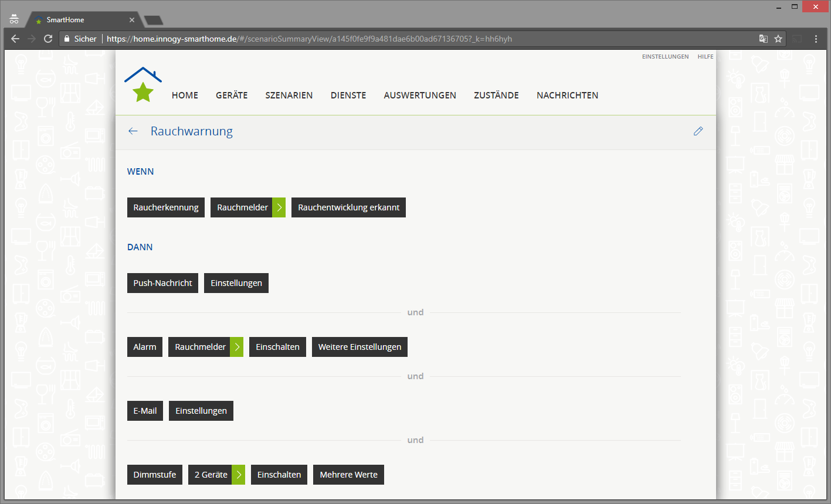Click the back arrow next to Rauchwarnung
The image size is (831, 504).
pyautogui.click(x=133, y=131)
